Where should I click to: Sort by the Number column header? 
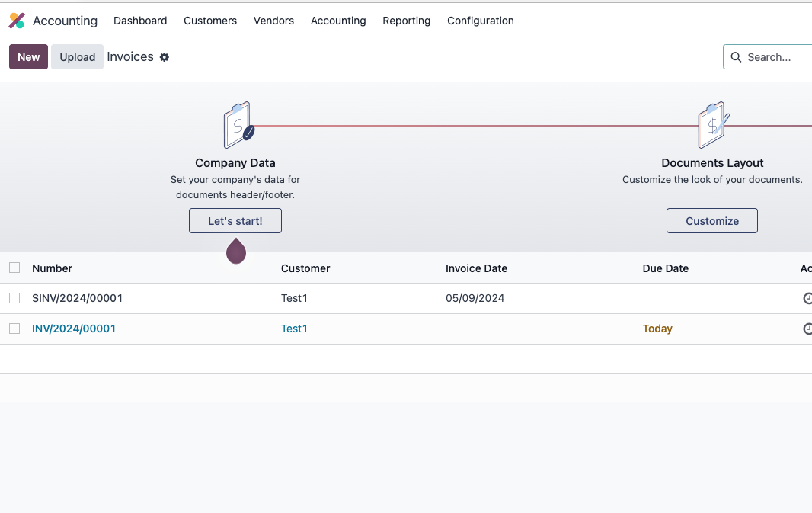click(53, 268)
